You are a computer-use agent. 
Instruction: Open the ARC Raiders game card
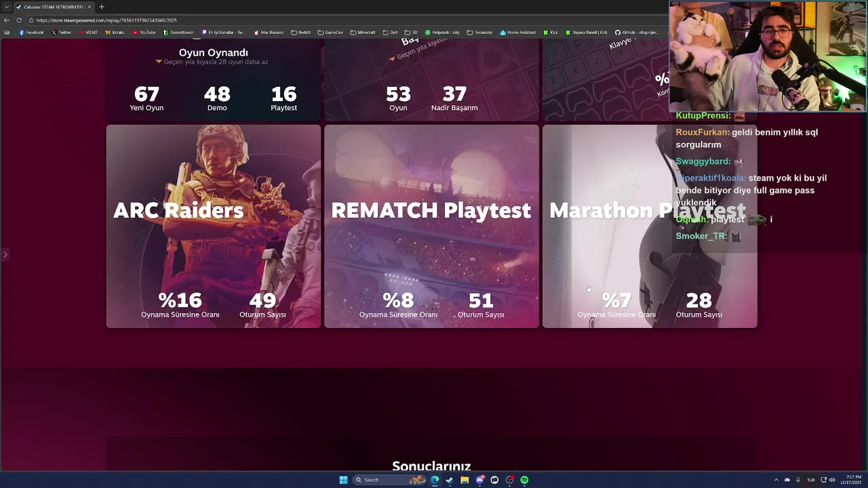click(x=214, y=226)
